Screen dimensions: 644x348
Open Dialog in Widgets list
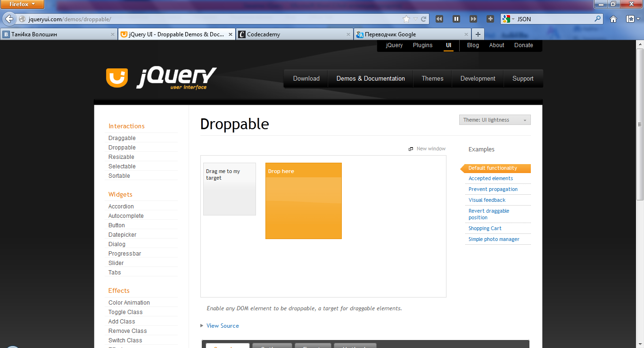[x=117, y=244]
